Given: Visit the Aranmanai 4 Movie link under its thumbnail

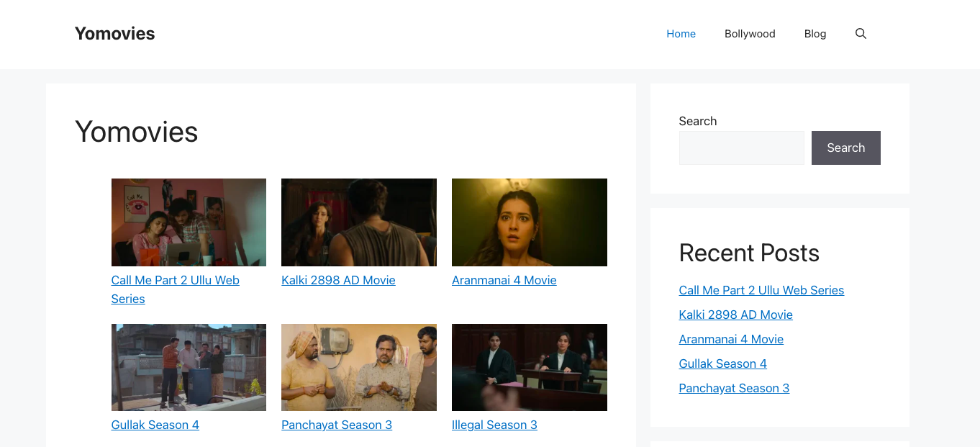Looking at the screenshot, I should [504, 280].
